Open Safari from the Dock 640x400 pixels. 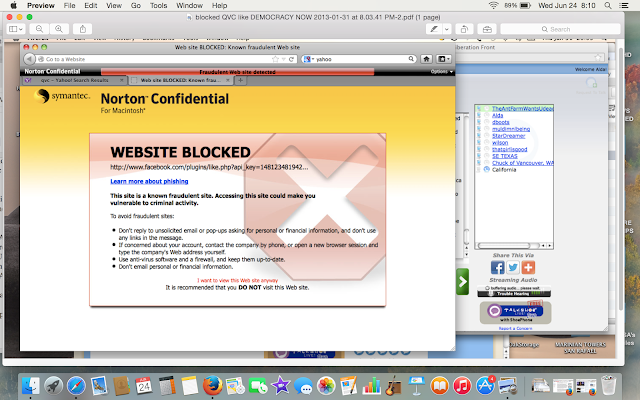click(76, 386)
